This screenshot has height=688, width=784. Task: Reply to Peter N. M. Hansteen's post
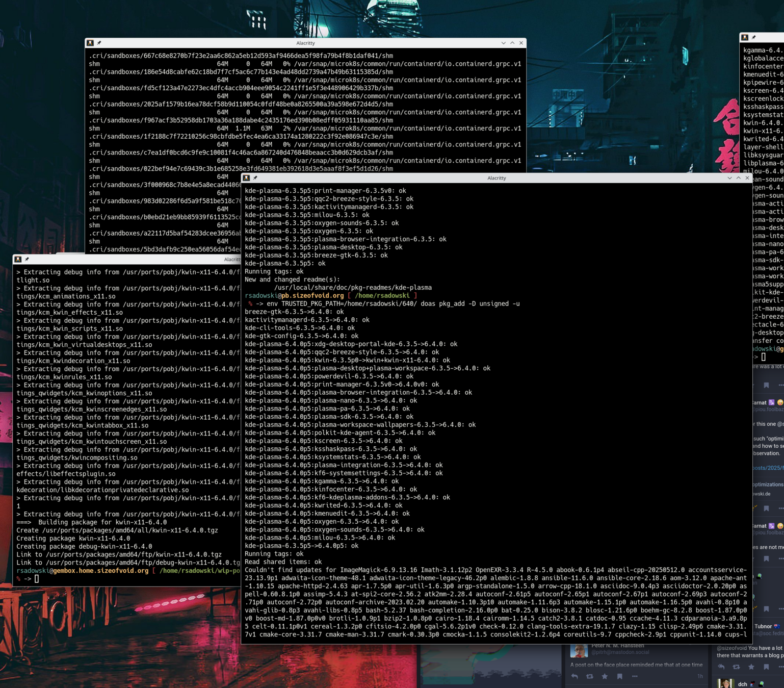574,676
